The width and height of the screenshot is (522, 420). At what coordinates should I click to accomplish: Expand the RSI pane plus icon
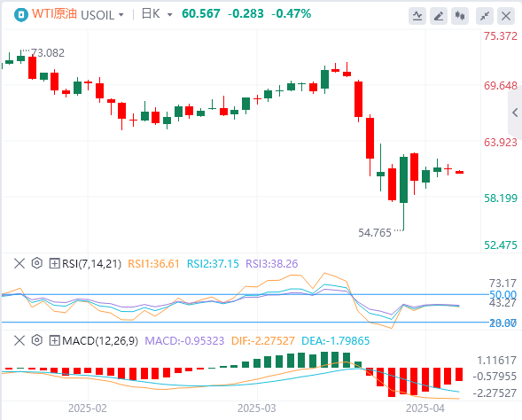tap(54, 263)
